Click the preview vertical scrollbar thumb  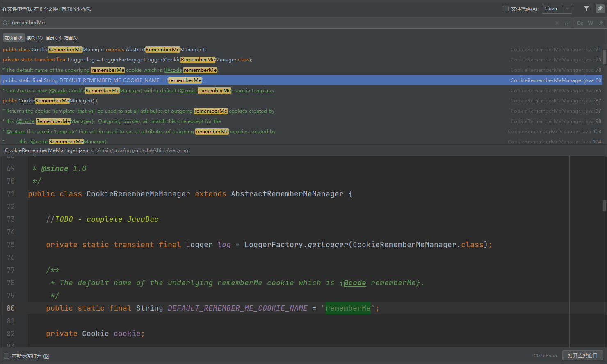click(605, 205)
